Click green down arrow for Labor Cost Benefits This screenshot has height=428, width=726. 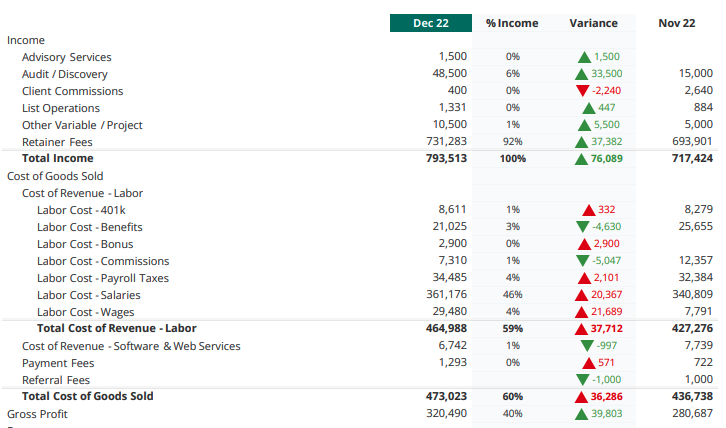[x=584, y=228]
